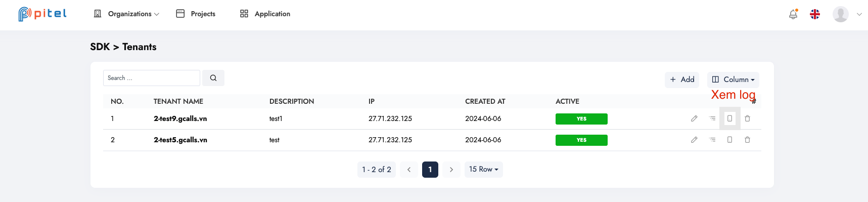Focus the Search text field

pos(152,78)
